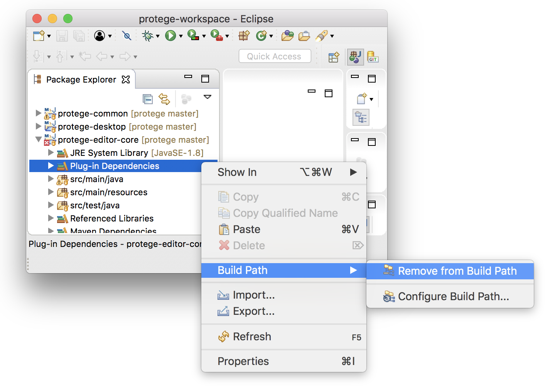Open the Coverage dropdown arrow
560x392 pixels.
pos(204,36)
